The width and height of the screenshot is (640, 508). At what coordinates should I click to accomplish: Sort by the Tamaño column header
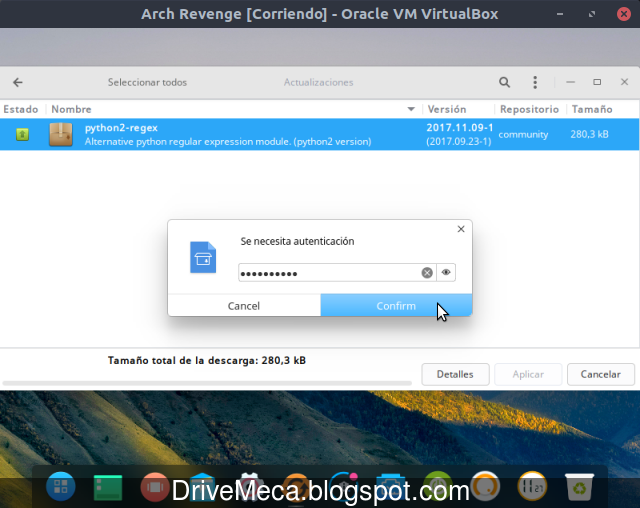click(x=592, y=109)
